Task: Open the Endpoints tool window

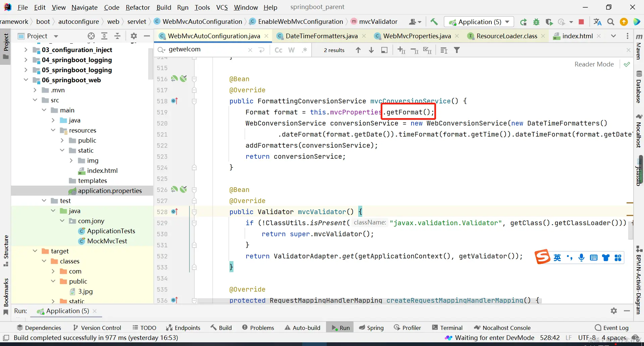Action: [x=183, y=328]
